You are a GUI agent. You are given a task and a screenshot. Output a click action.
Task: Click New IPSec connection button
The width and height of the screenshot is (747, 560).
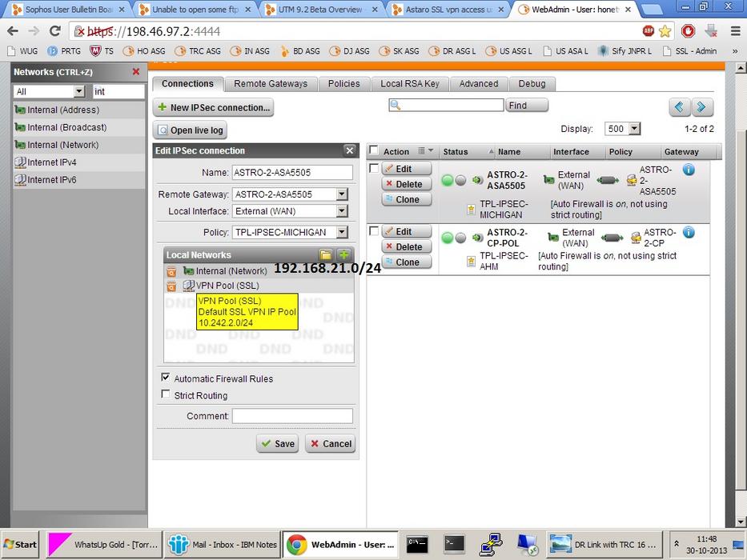[x=214, y=108]
